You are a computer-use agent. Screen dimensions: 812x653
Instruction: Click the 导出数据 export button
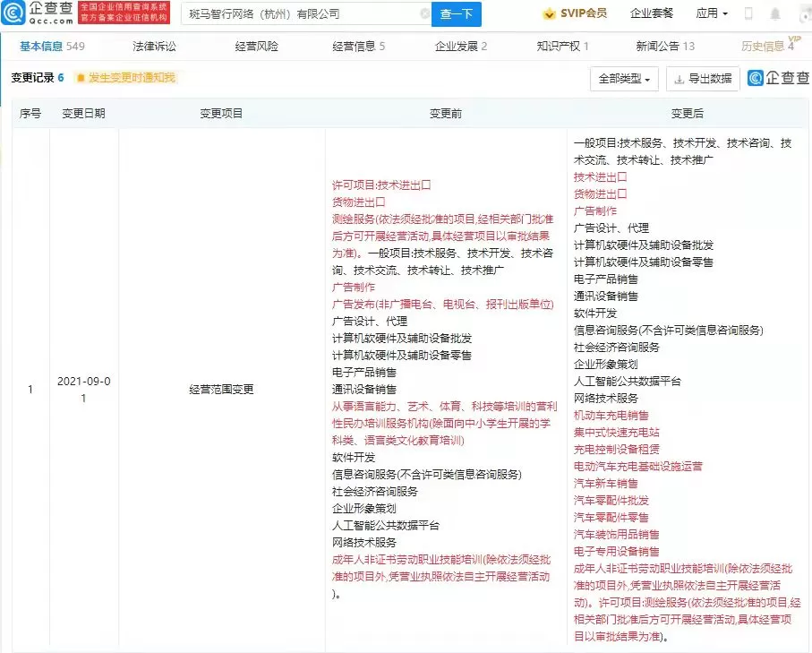(x=703, y=79)
